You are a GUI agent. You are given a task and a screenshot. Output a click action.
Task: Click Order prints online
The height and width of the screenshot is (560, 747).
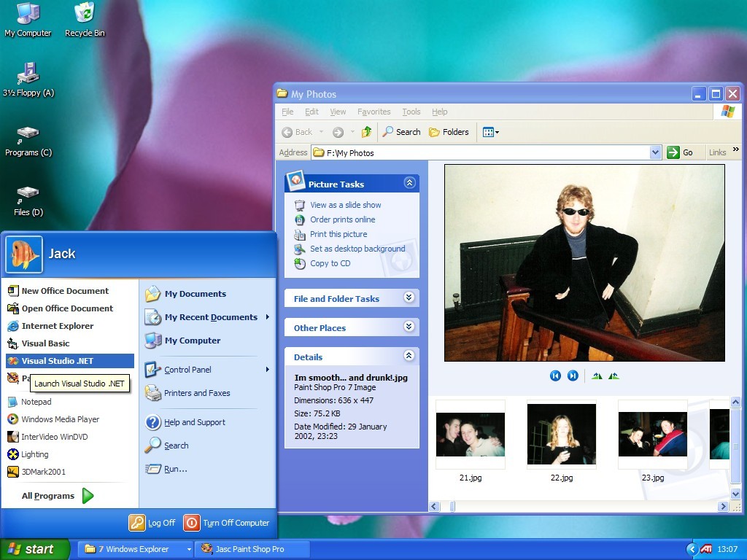343,219
